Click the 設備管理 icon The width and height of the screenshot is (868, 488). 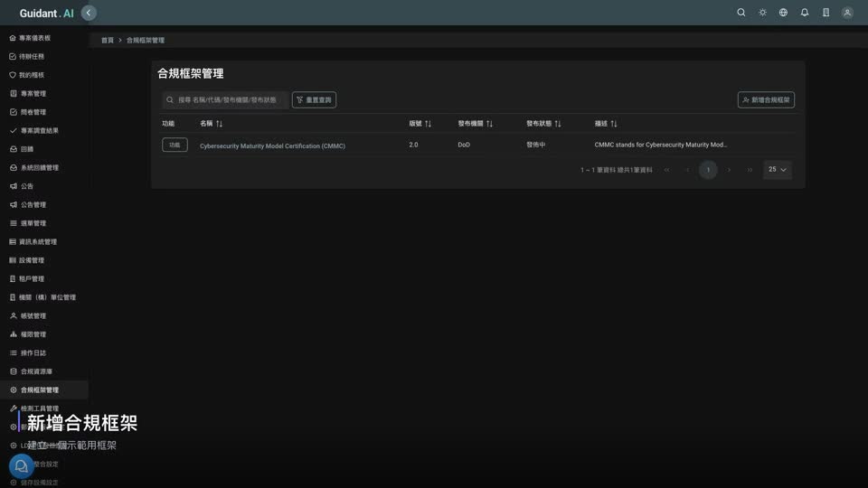[13, 260]
